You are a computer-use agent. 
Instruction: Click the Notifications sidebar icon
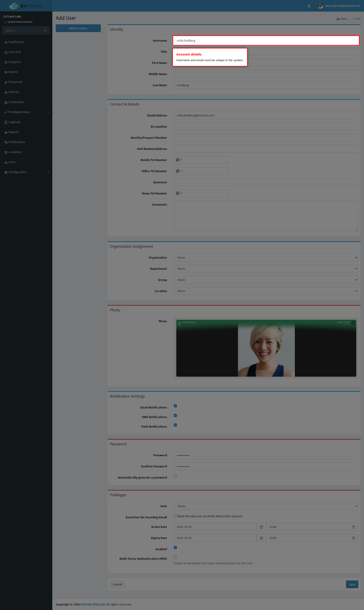tap(6, 142)
